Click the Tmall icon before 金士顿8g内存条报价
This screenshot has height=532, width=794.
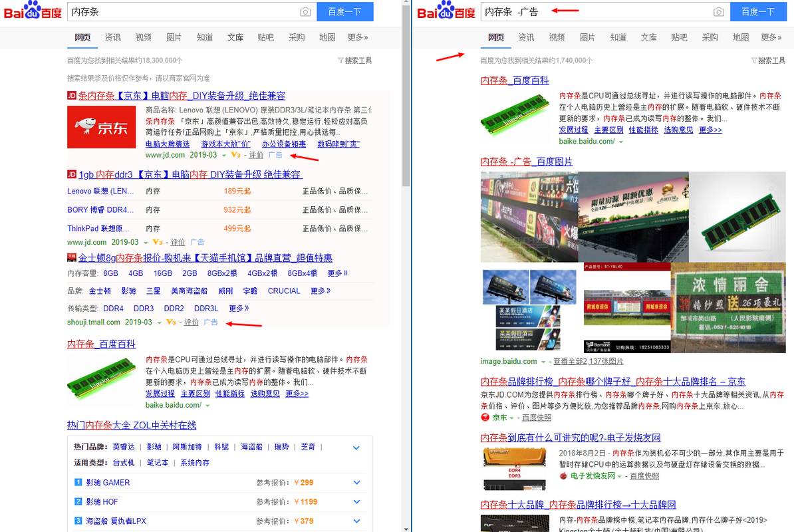click(x=72, y=257)
